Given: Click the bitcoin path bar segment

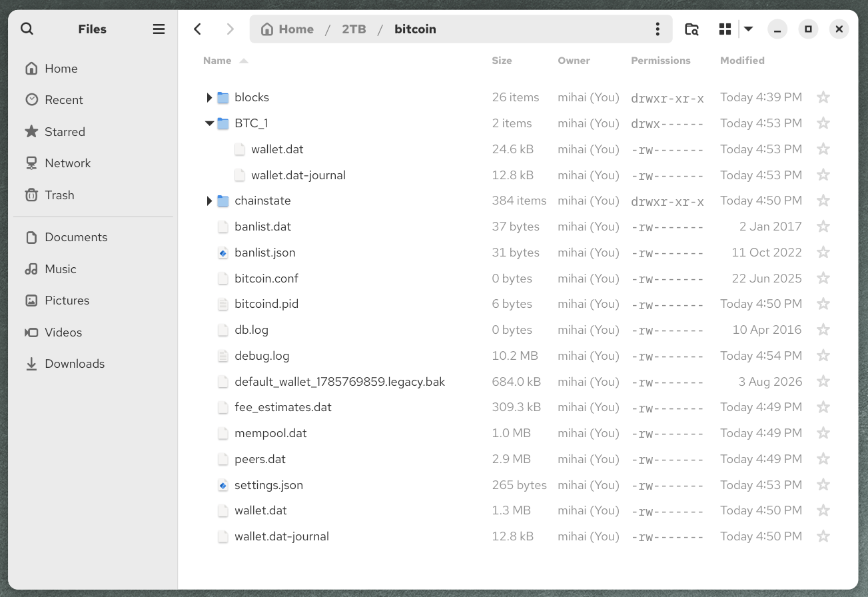Looking at the screenshot, I should coord(415,29).
